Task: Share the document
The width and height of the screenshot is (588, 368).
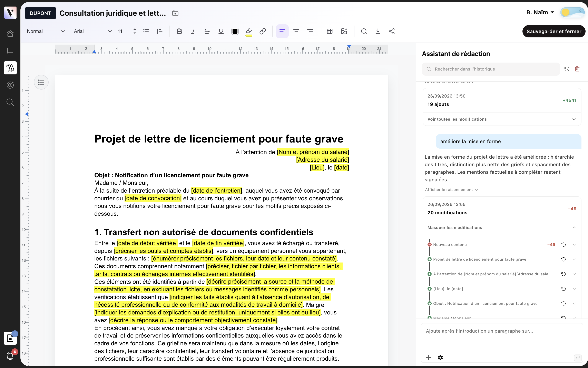Action: coord(392,31)
